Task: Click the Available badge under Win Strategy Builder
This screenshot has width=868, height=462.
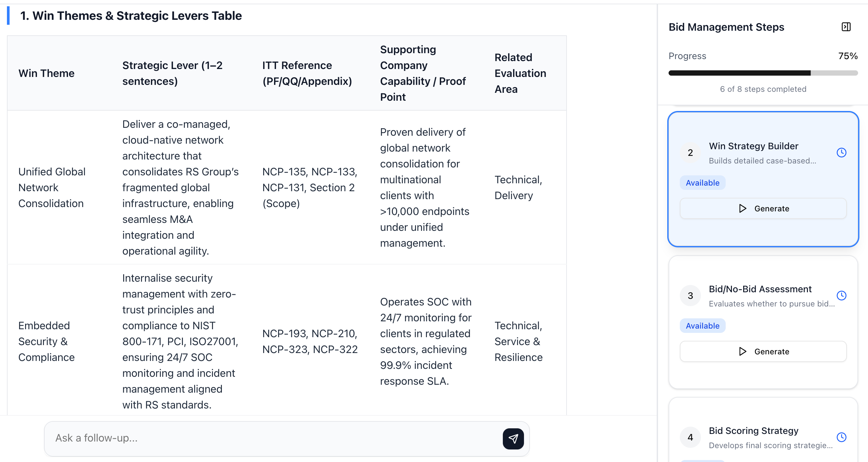Action: click(x=703, y=183)
